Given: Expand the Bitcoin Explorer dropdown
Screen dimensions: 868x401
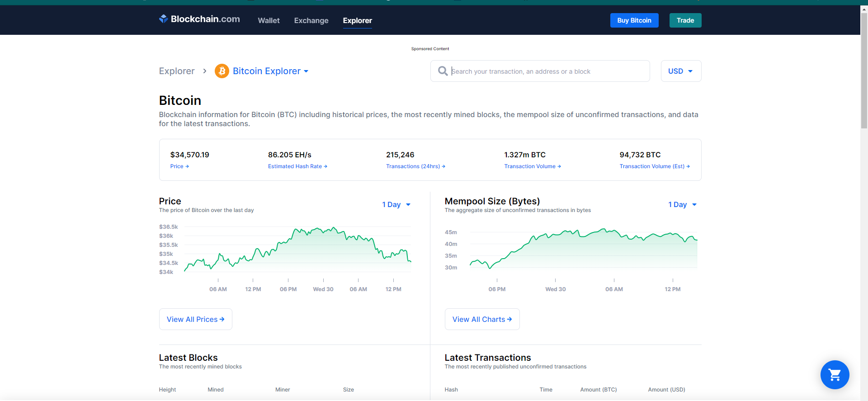Looking at the screenshot, I should pos(270,71).
